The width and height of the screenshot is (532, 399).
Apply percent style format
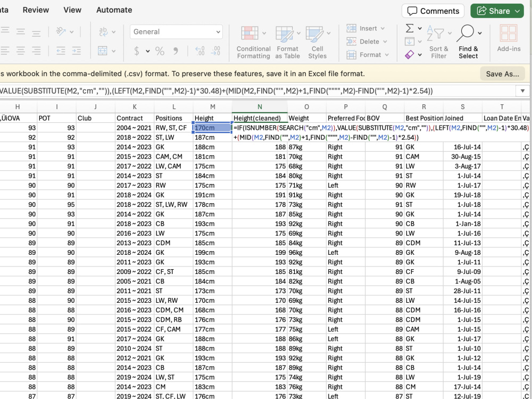160,51
